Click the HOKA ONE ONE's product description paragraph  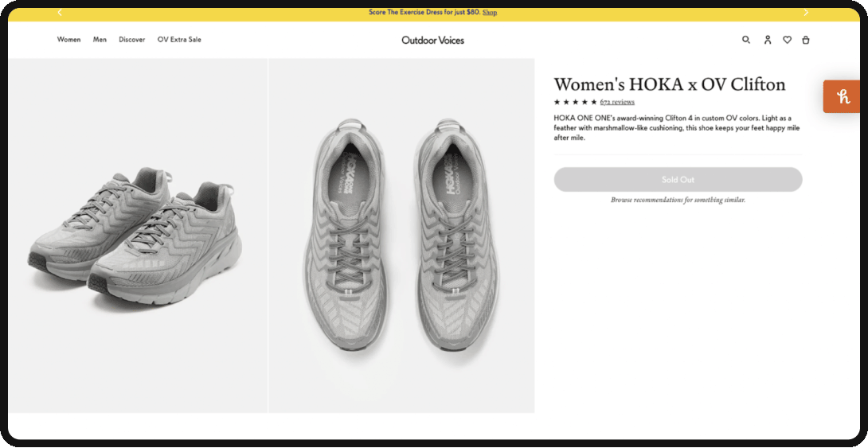tap(676, 128)
